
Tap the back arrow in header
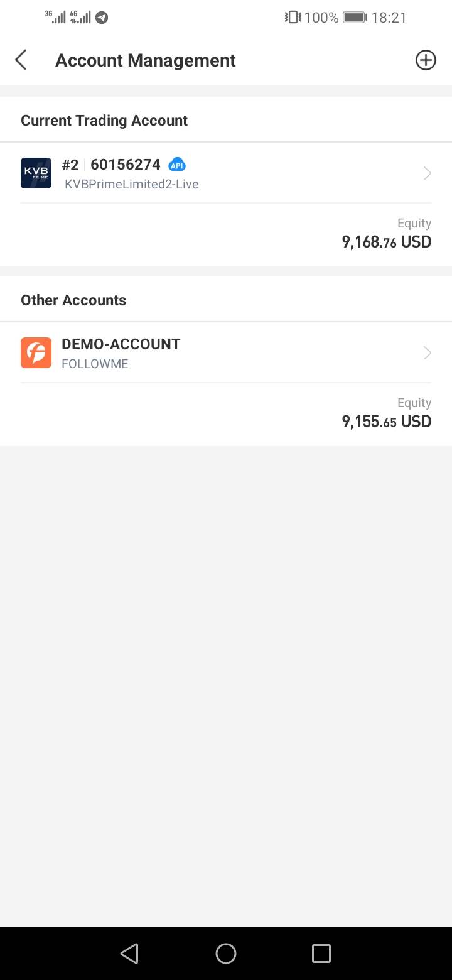21,60
